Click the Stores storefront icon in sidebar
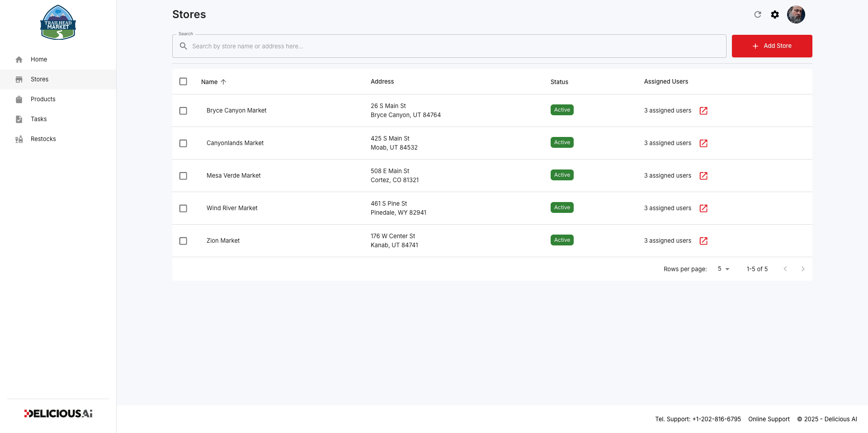The height and width of the screenshot is (433, 868). [x=19, y=80]
